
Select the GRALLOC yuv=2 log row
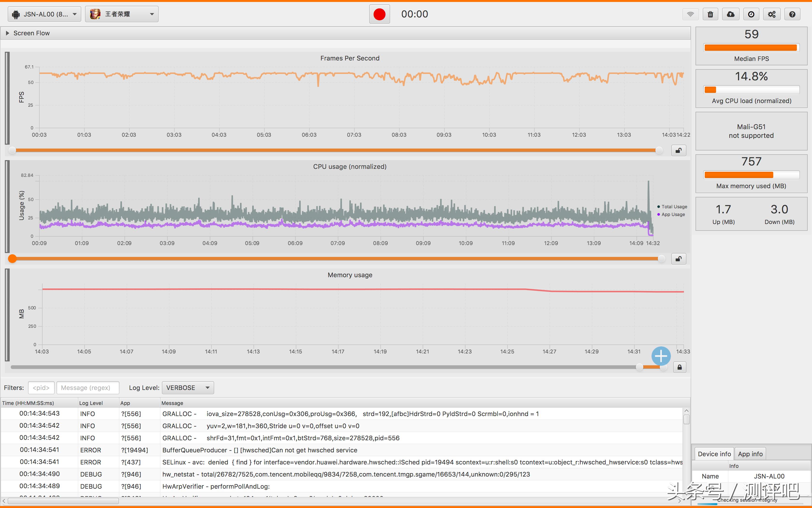pyautogui.click(x=341, y=426)
